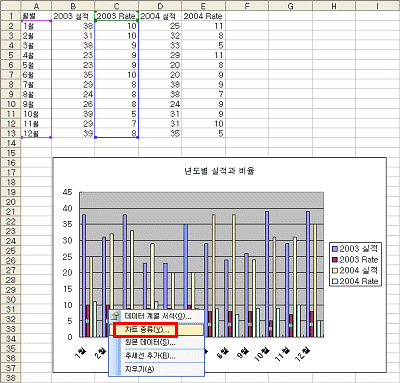Viewport: 400px width, 383px height.
Task: Click the 2004 Rate legend color swatch
Action: point(335,281)
